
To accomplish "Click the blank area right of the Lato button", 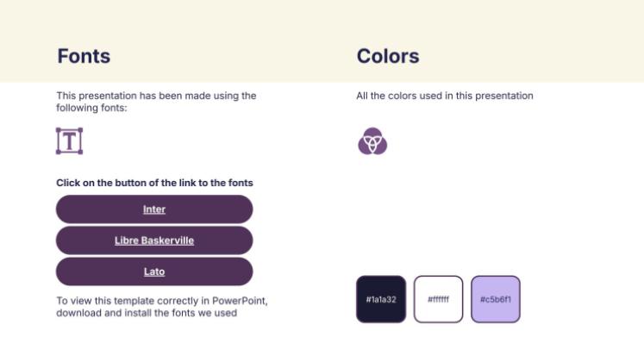I will (x=302, y=271).
